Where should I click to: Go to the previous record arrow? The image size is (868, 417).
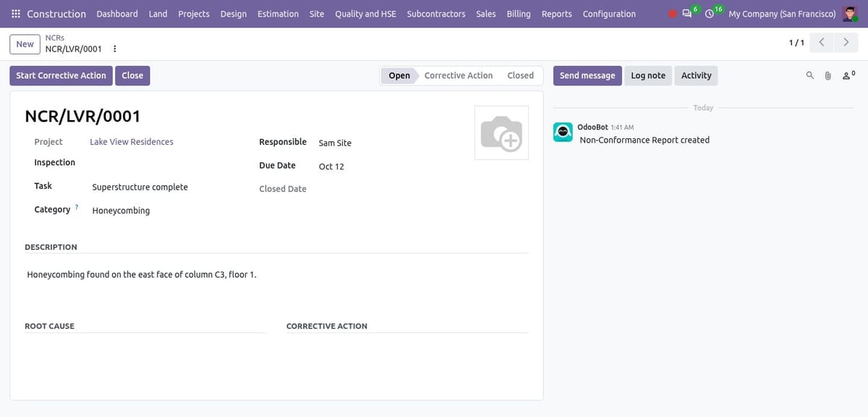click(821, 43)
